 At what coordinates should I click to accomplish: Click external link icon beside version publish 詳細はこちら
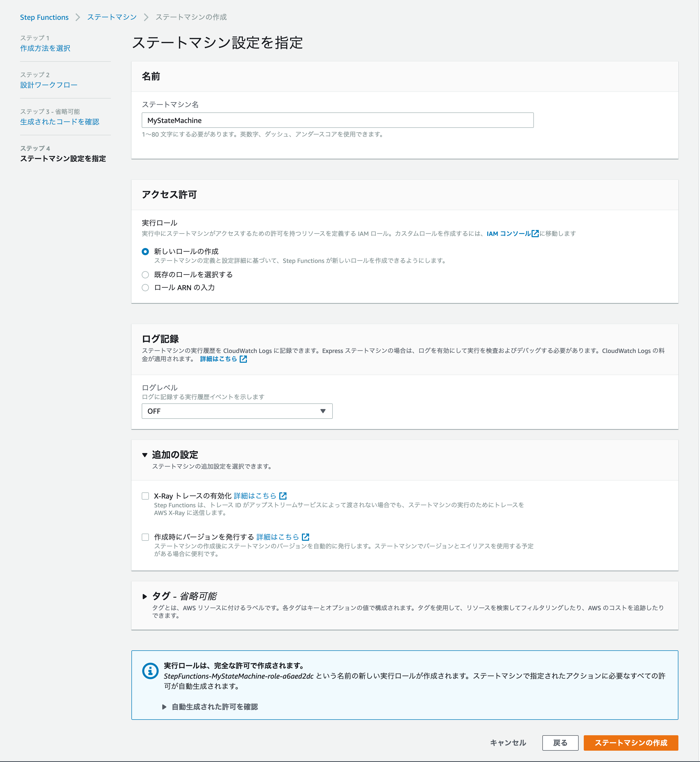[x=306, y=537]
